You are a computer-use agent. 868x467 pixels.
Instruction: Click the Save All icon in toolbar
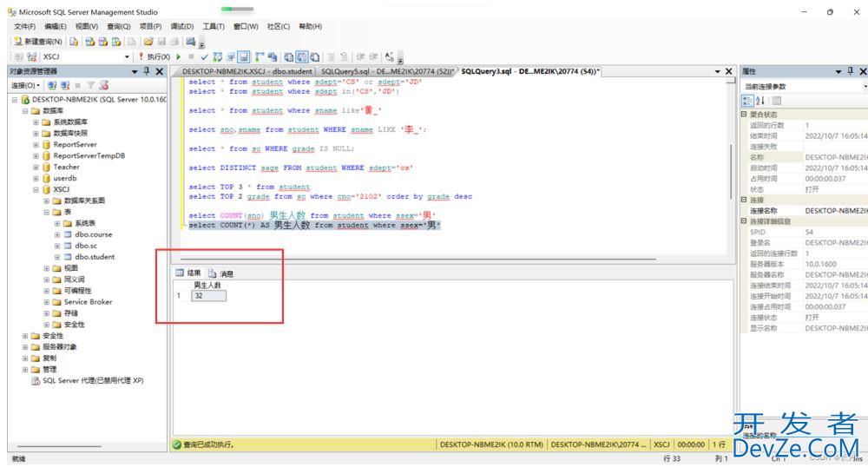pyautogui.click(x=174, y=42)
